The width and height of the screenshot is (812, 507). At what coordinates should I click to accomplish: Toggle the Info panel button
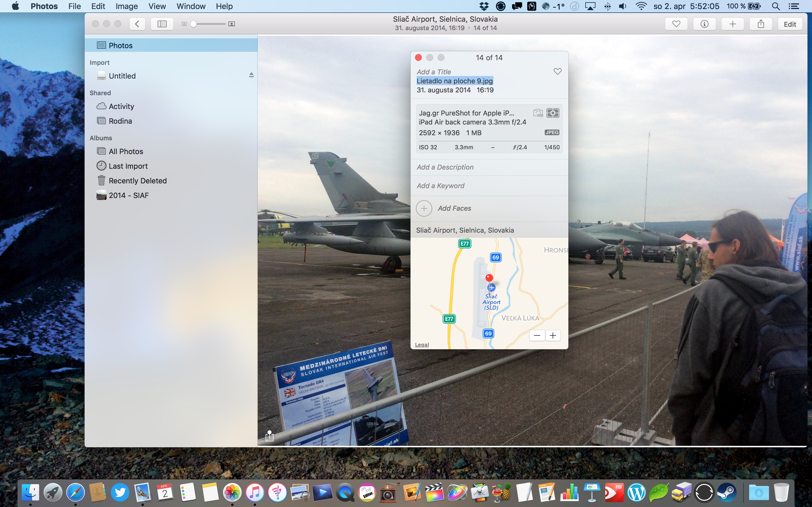(704, 24)
